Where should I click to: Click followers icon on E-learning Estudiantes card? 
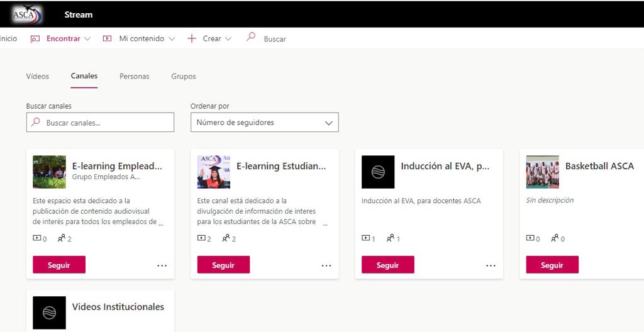click(226, 238)
